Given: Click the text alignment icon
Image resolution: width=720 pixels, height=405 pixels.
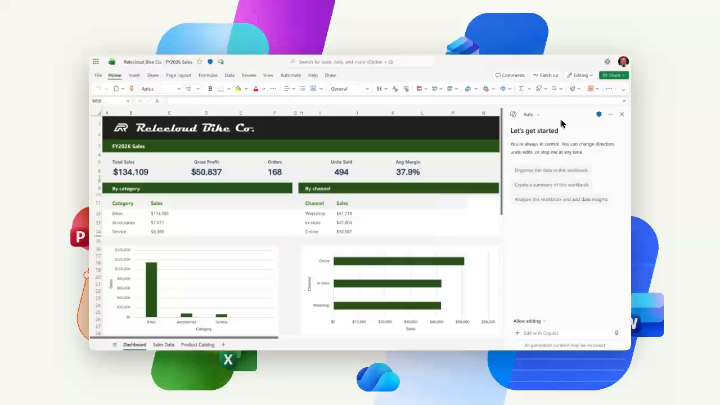Looking at the screenshot, I should coord(287,89).
